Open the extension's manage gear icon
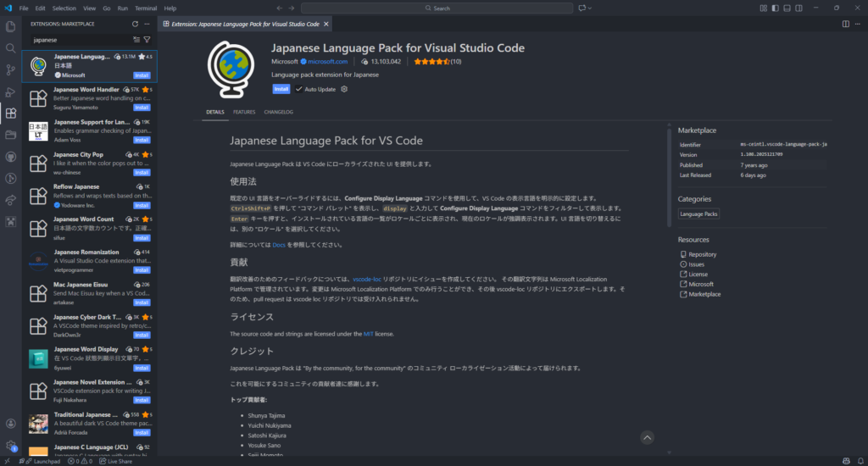Screen dimensions: 868x466 [x=344, y=89]
